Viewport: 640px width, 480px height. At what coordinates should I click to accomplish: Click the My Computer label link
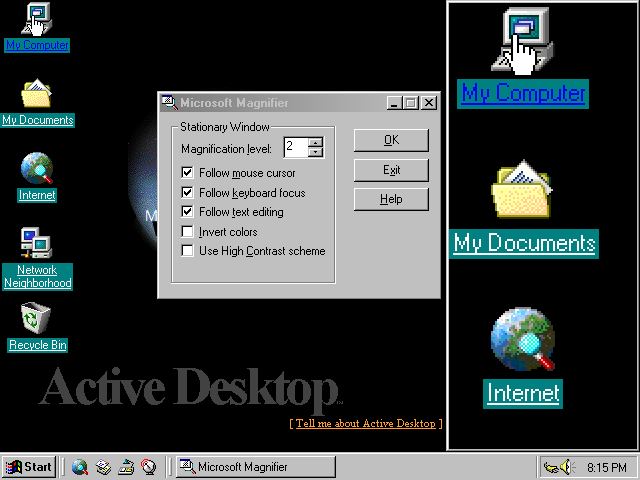pyautogui.click(x=37, y=45)
